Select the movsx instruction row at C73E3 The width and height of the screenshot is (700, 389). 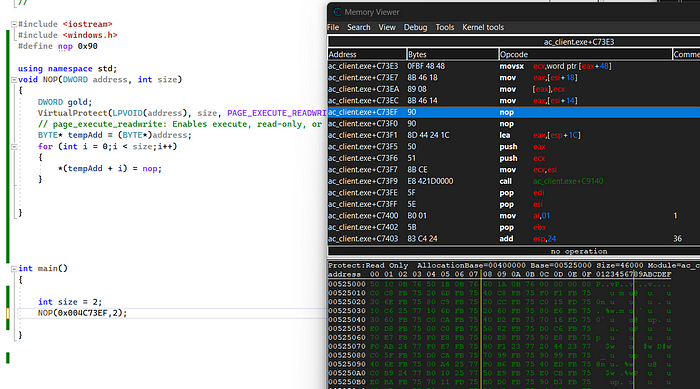514,66
